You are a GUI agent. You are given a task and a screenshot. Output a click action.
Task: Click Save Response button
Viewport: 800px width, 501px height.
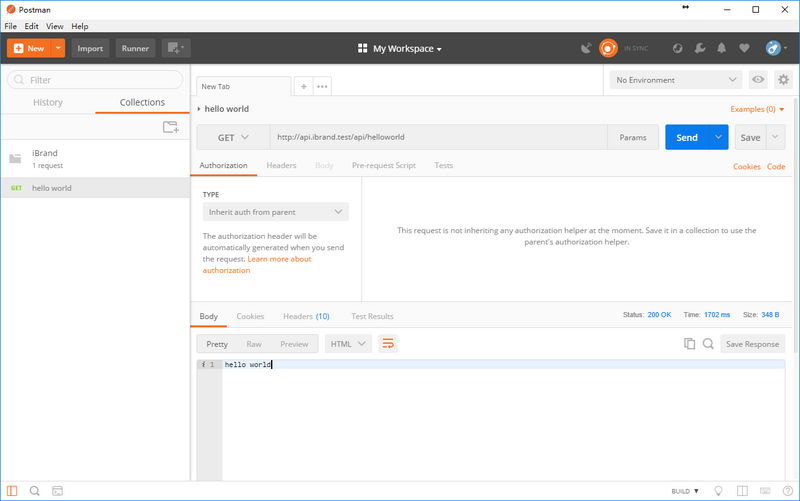pyautogui.click(x=753, y=344)
